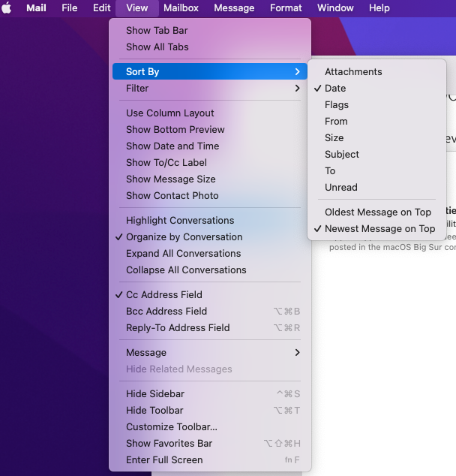The image size is (456, 476).
Task: Open the Help menu
Action: [379, 8]
